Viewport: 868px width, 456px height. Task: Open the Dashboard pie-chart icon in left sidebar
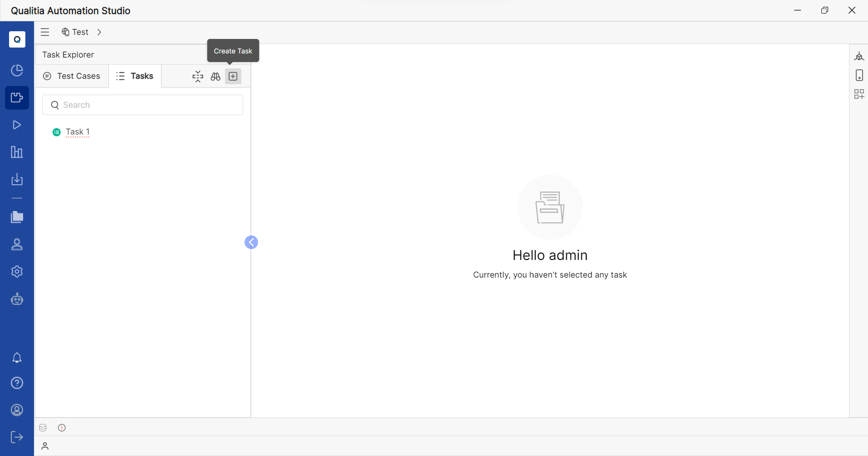tap(17, 70)
